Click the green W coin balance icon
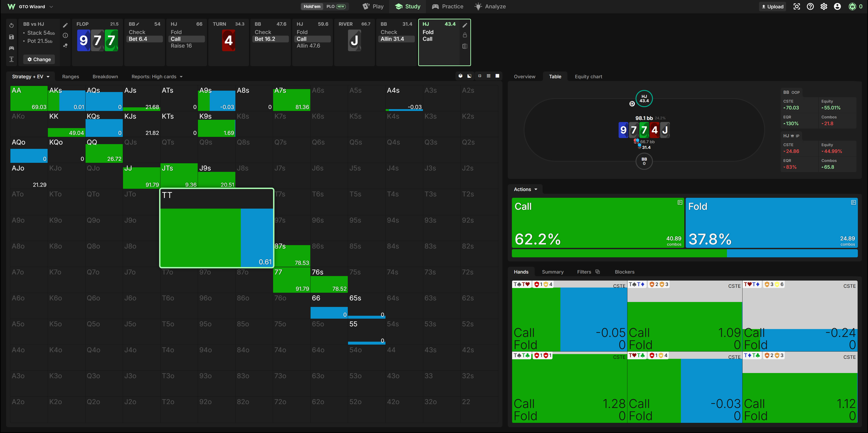 tap(852, 6)
